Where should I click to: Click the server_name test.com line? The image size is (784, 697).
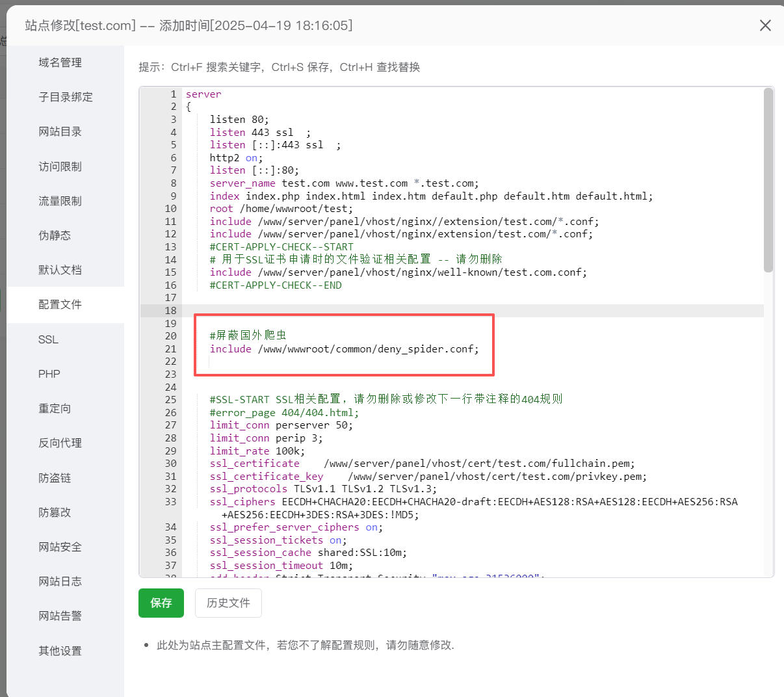(x=344, y=183)
